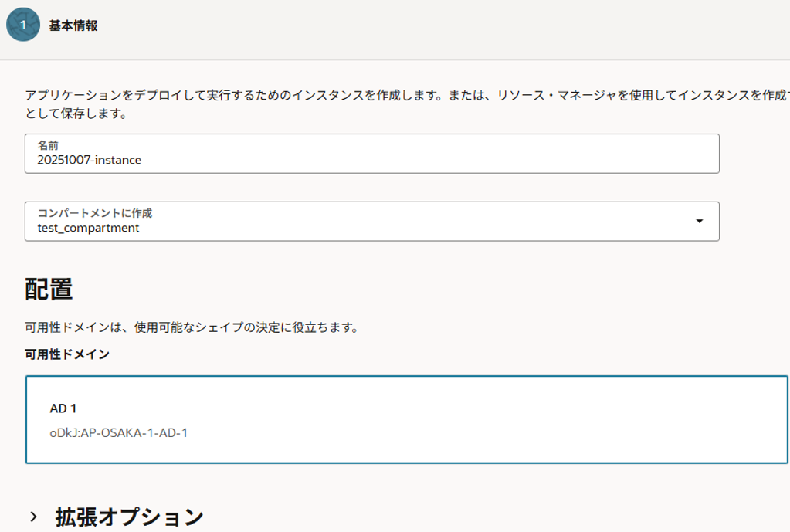Click the step 1 circle badge
The width and height of the screenshot is (790, 532).
pyautogui.click(x=23, y=25)
